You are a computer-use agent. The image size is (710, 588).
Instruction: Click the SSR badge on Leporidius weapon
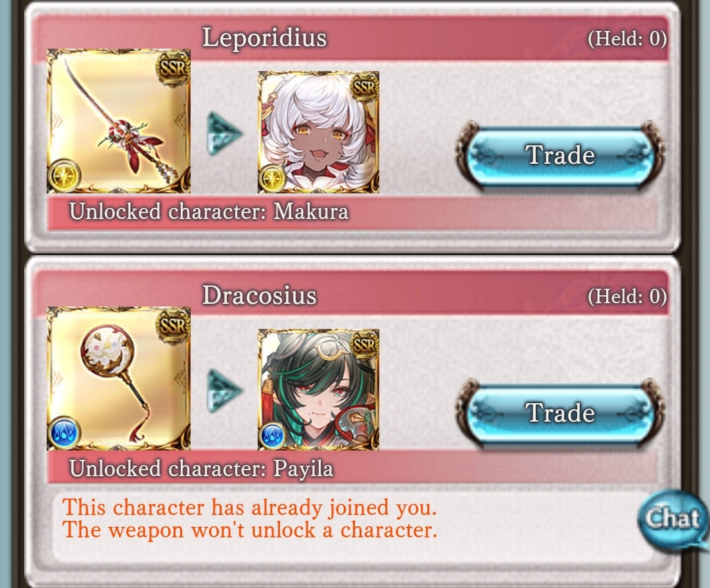pyautogui.click(x=173, y=68)
